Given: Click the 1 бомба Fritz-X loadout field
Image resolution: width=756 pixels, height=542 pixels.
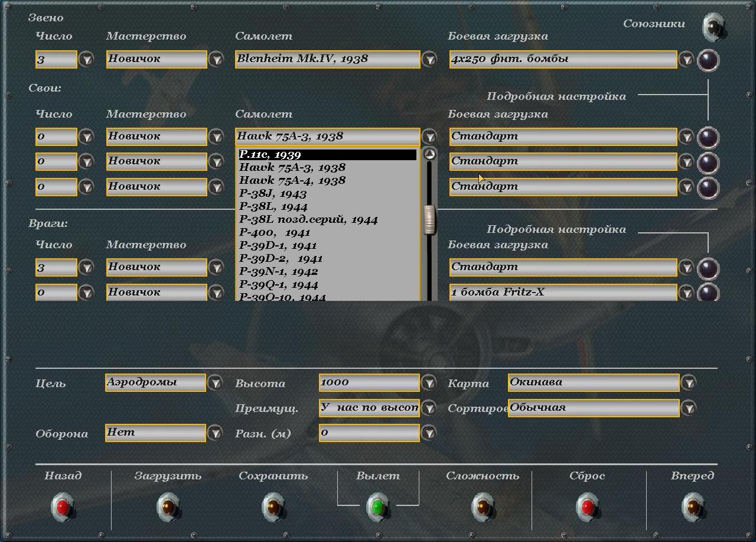Looking at the screenshot, I should (x=563, y=293).
